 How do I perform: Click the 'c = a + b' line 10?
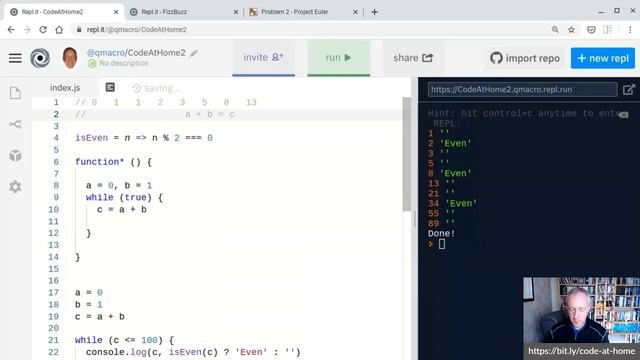[122, 209]
